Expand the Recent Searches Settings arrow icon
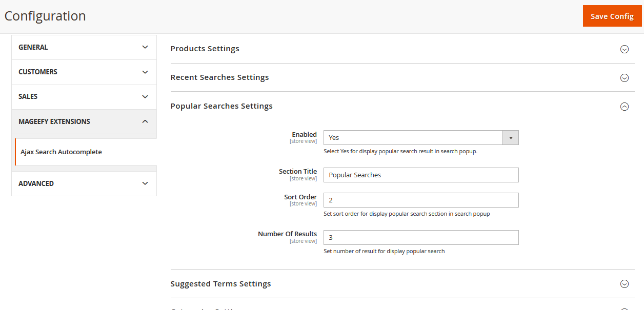This screenshot has height=310, width=644. (x=624, y=78)
